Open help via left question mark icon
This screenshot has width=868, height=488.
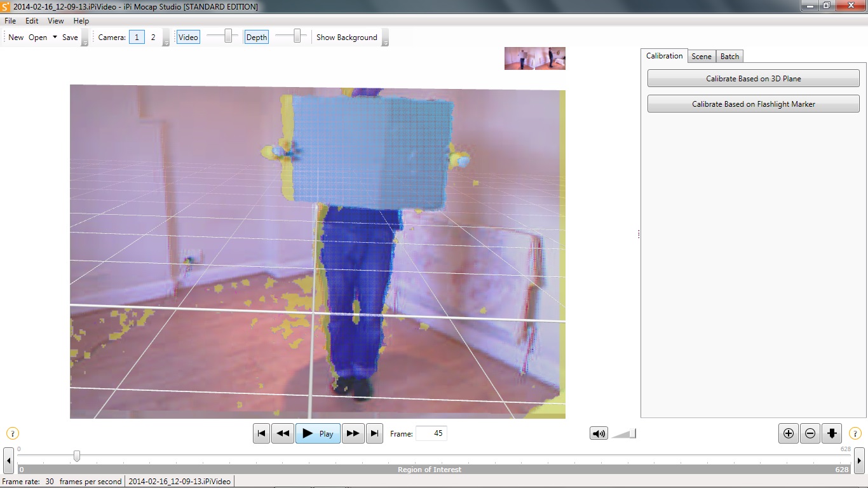point(13,433)
